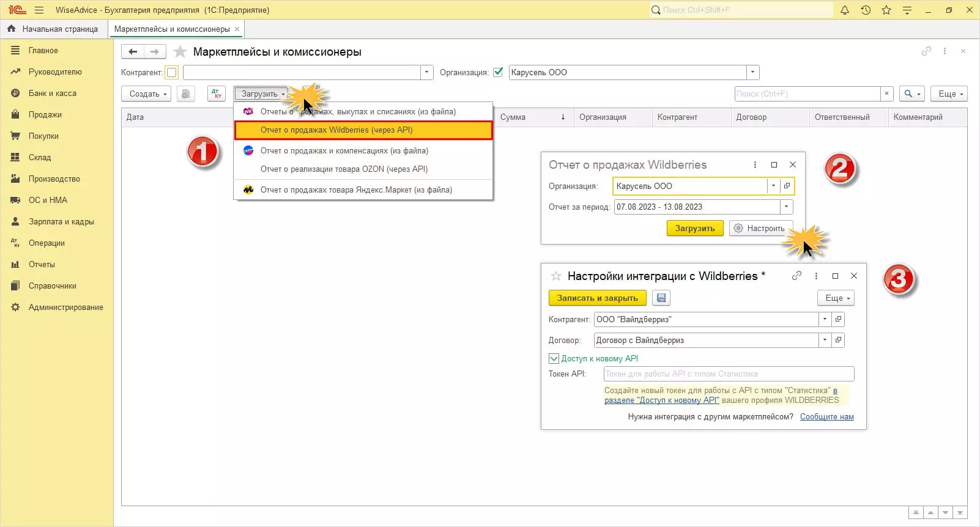
Task: Click the Токен API input field
Action: click(x=729, y=374)
